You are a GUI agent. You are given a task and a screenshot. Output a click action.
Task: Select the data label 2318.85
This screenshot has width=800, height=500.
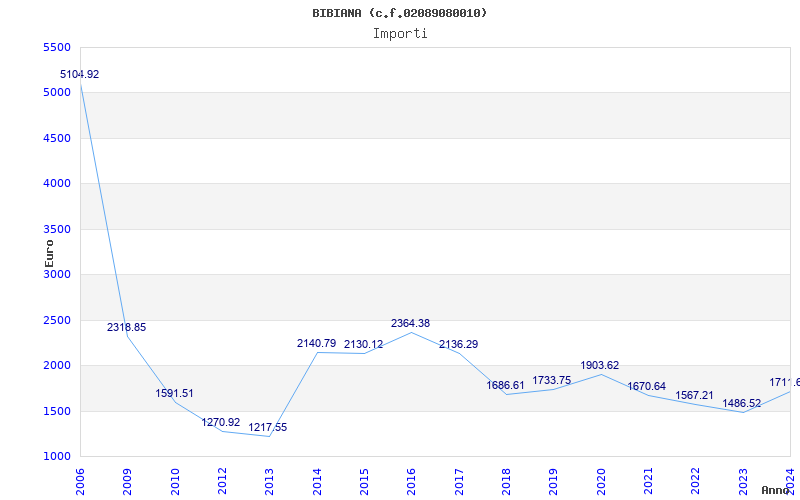click(x=127, y=327)
